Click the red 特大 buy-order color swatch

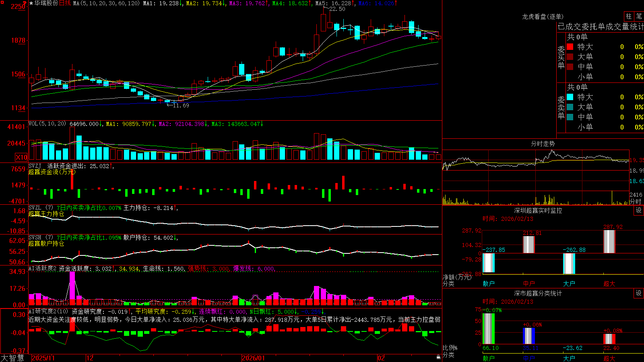point(570,47)
